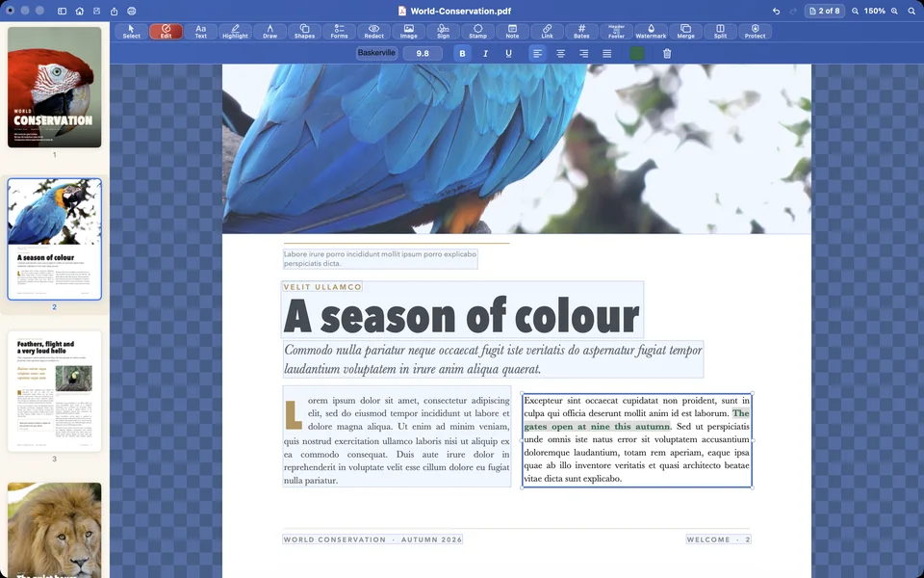
Task: Open the Forms tool
Action: click(340, 32)
